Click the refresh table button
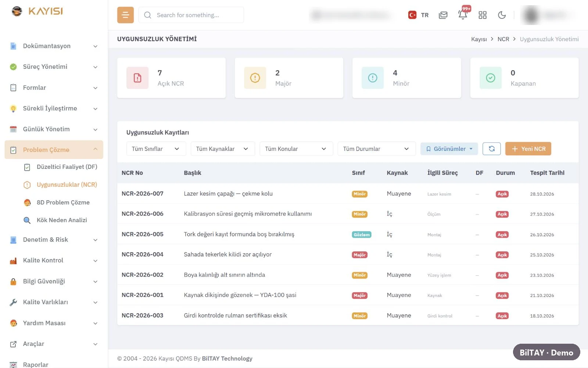 [492, 149]
